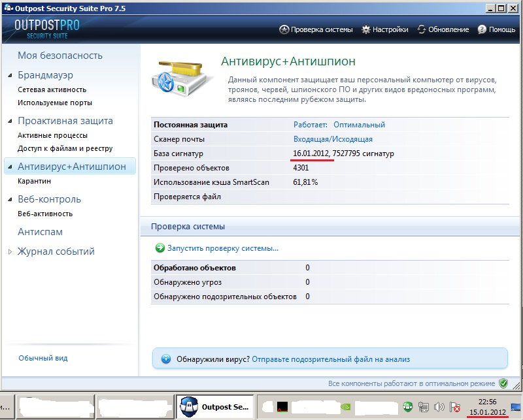523x420 pixels.
Task: Click the antivirus drive-and-brush image
Action: (182, 78)
